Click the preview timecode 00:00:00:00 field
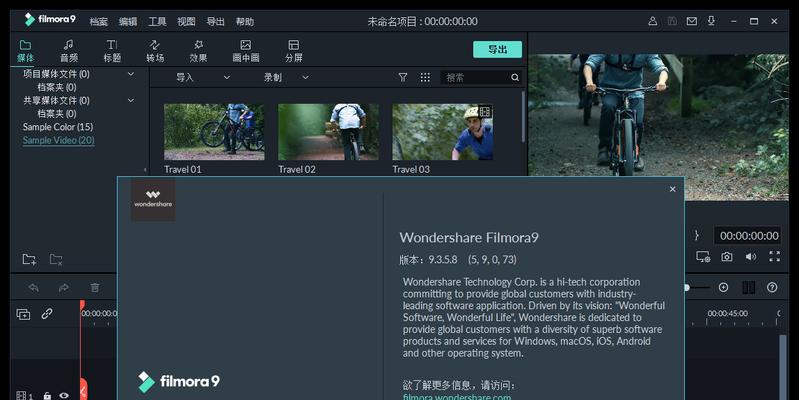This screenshot has width=799, height=400. (x=747, y=235)
